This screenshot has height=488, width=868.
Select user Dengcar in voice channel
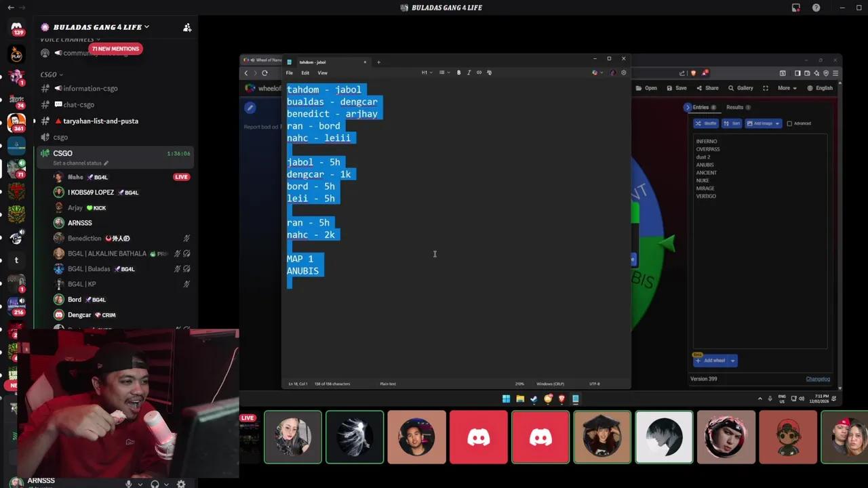(x=79, y=315)
